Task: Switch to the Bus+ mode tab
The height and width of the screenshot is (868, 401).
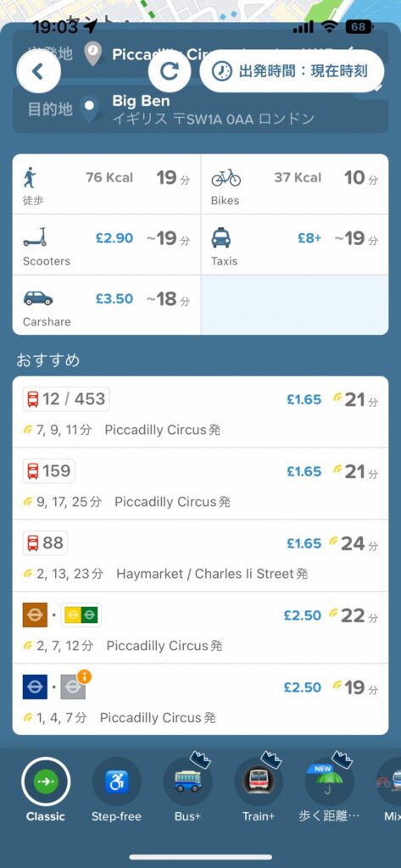Action: click(187, 789)
